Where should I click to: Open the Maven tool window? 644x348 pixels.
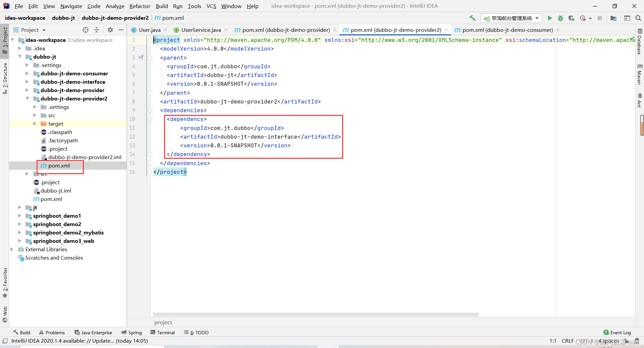coord(640,74)
